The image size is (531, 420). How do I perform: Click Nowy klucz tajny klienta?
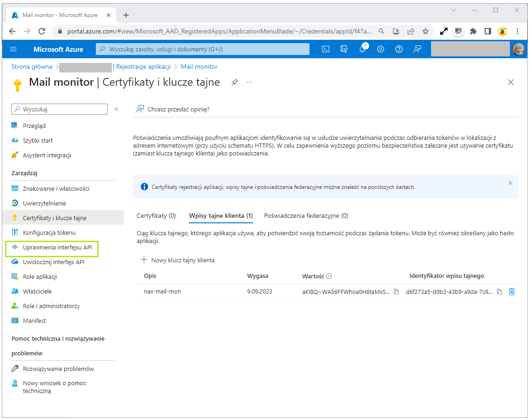click(177, 260)
